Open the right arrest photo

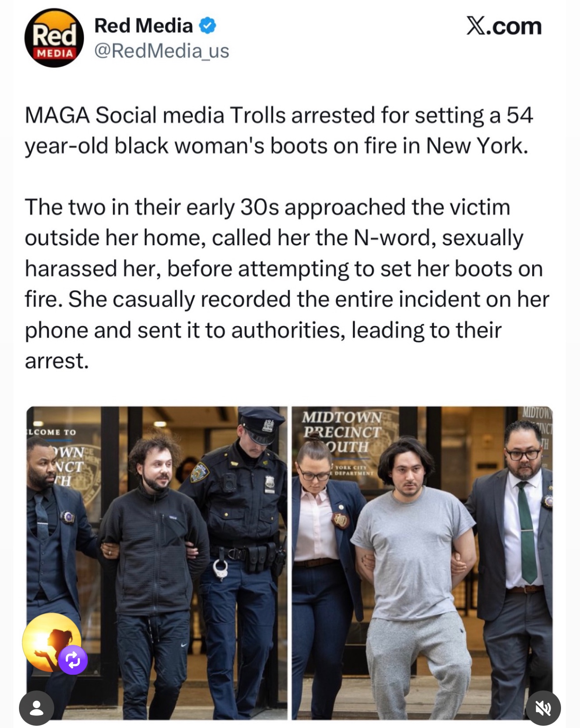coord(422,563)
